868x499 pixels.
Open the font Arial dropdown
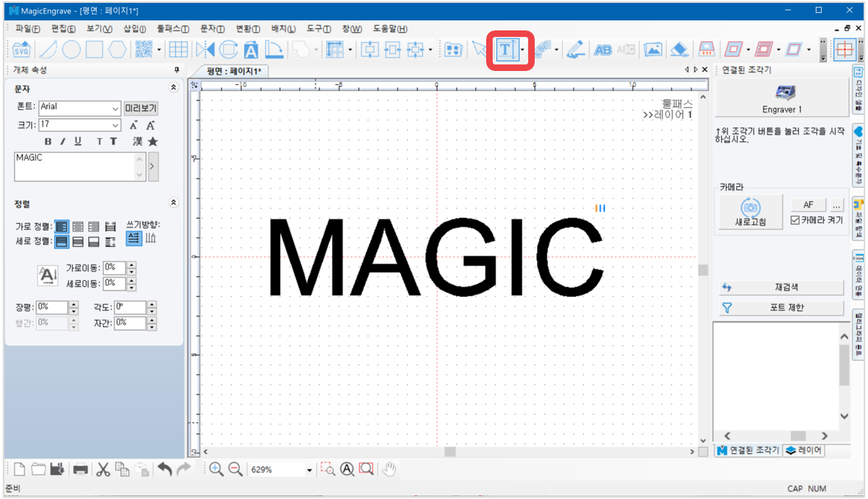click(115, 109)
